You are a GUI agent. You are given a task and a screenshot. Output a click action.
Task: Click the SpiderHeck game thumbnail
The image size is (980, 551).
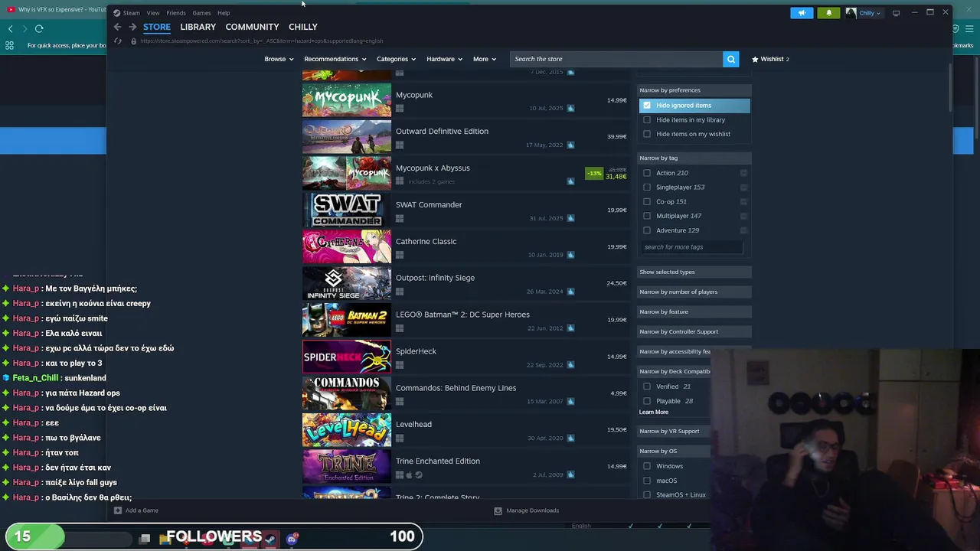pos(346,357)
